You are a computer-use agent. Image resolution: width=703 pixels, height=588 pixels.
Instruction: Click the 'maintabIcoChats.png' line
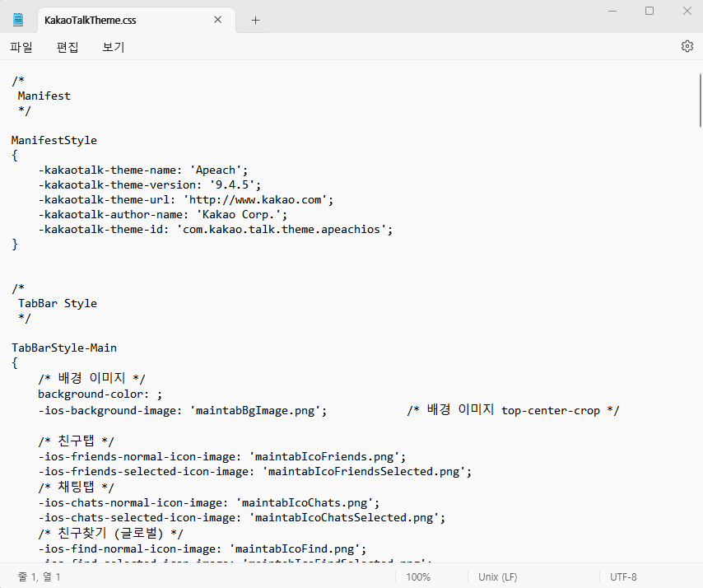click(x=209, y=503)
